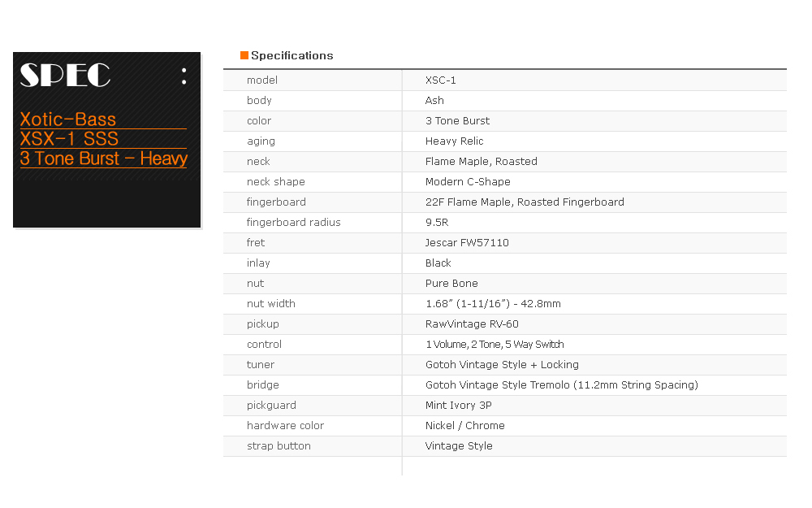812x508 pixels.
Task: Select the '1.68" (1-11/16") - 42.8mm' value
Action: click(x=493, y=304)
